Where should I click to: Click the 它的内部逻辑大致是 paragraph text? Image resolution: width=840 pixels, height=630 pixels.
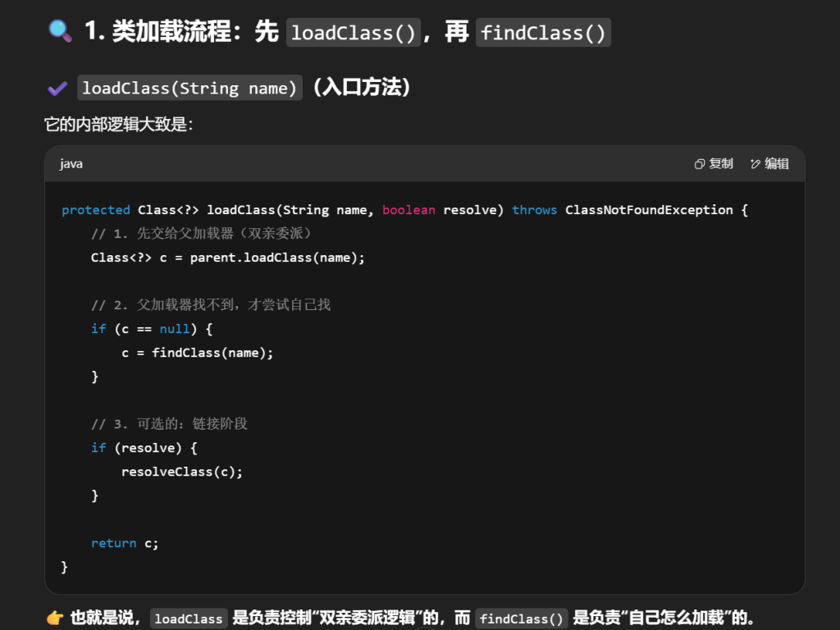point(118,125)
